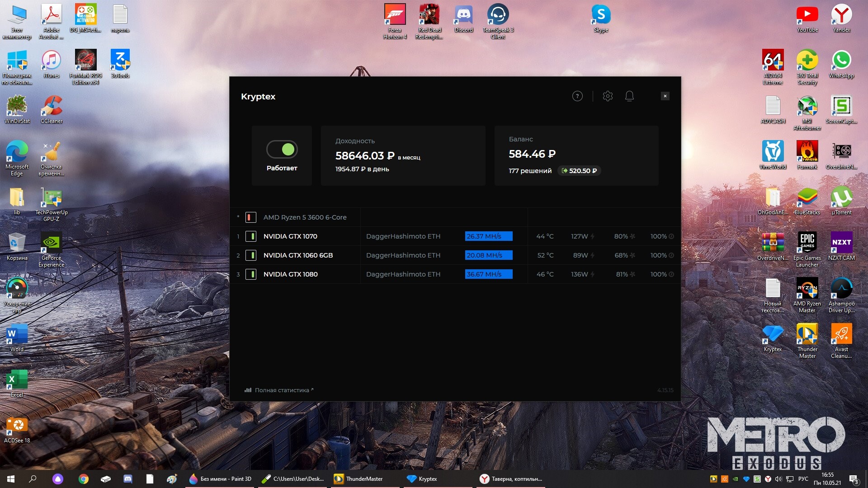Image resolution: width=868 pixels, height=488 pixels.
Task: Toggle the NVIDIA GTX 1060 6GB device indicator
Action: (x=251, y=255)
